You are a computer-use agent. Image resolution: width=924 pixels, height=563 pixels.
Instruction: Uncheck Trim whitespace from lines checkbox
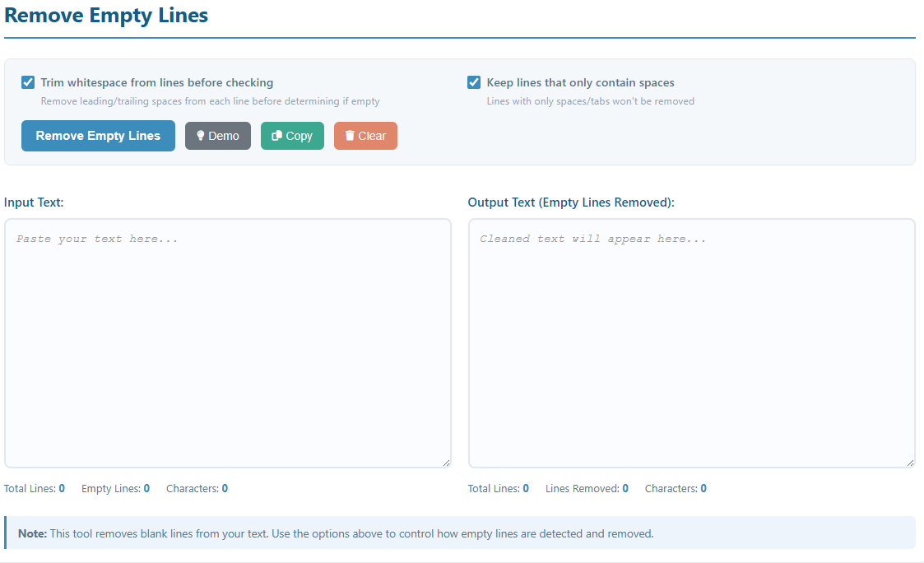pos(28,82)
